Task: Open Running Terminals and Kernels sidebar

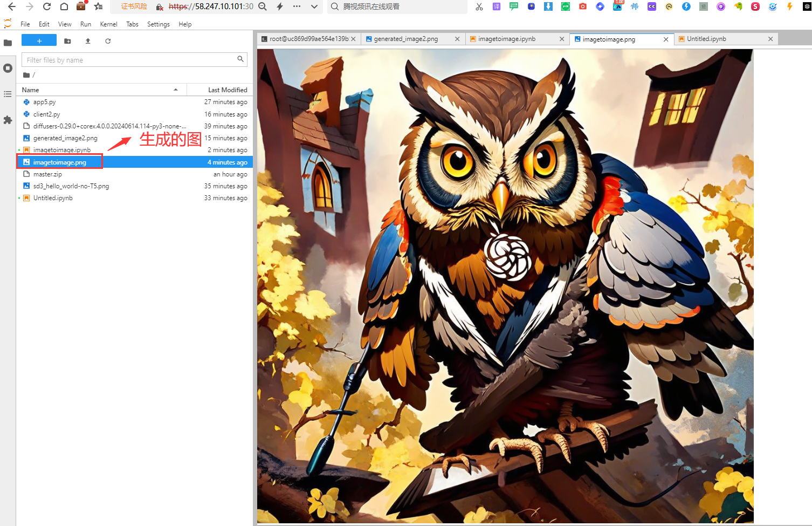Action: (x=8, y=68)
